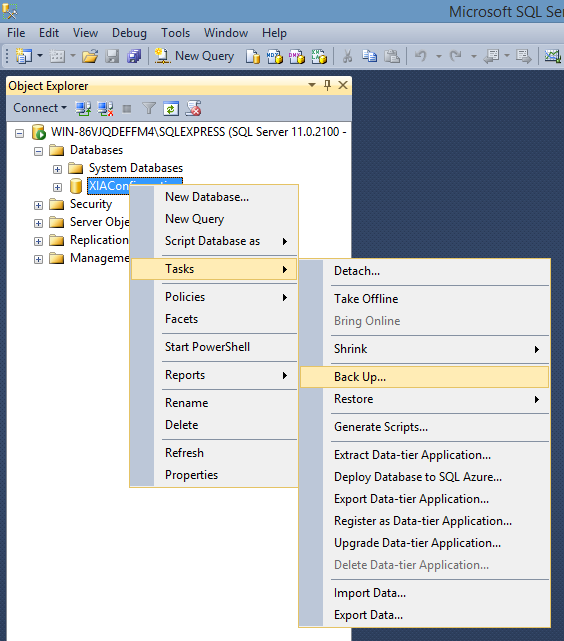The image size is (564, 641).
Task: Click the New Query toolbar button
Action: (x=195, y=56)
